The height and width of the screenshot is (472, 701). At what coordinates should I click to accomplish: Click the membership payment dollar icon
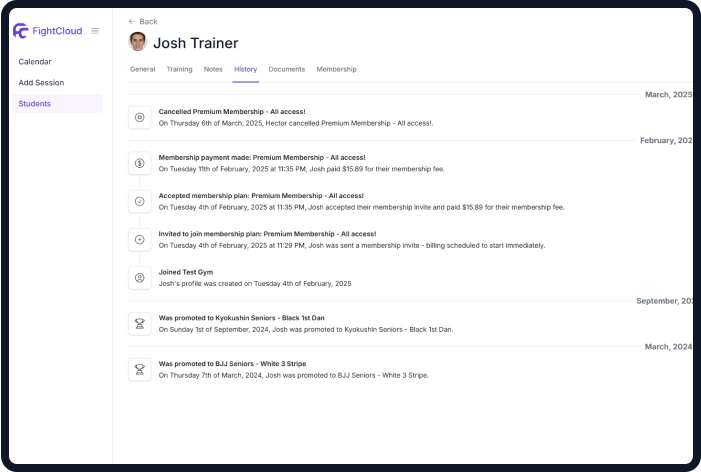coord(140,163)
